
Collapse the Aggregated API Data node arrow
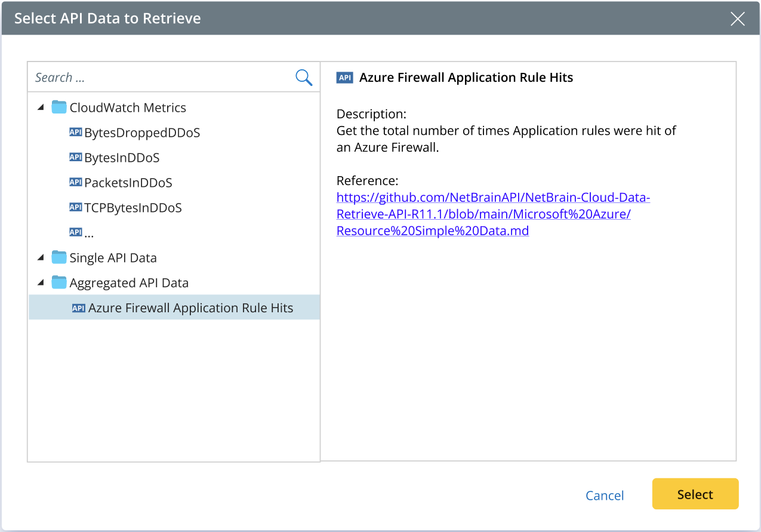point(41,283)
